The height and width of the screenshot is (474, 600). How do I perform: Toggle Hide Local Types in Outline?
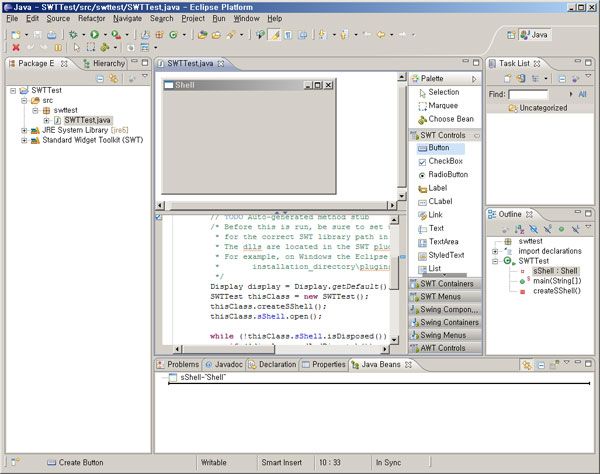[575, 229]
